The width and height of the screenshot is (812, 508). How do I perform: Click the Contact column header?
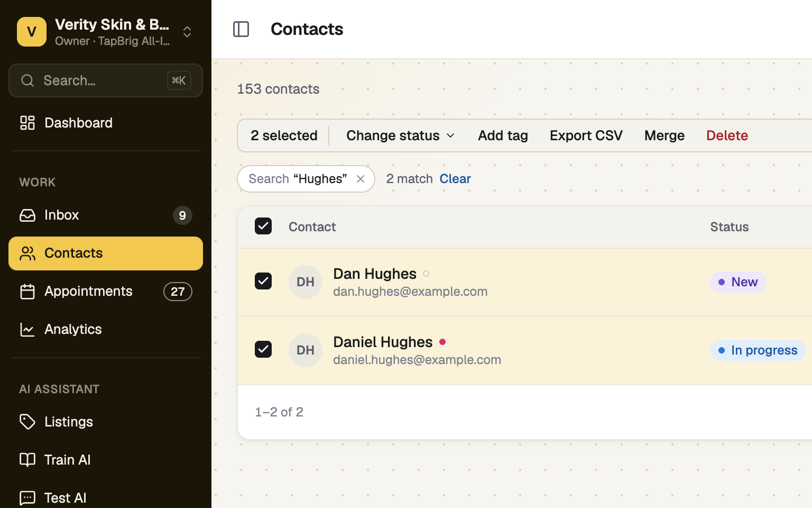[x=312, y=227]
